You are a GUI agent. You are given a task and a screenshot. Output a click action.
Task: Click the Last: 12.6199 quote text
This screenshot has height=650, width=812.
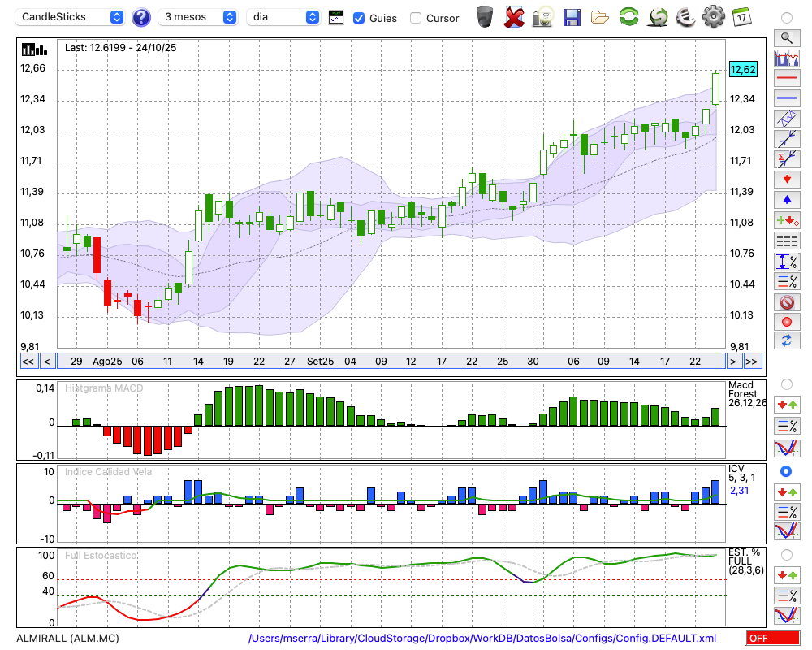click(121, 48)
